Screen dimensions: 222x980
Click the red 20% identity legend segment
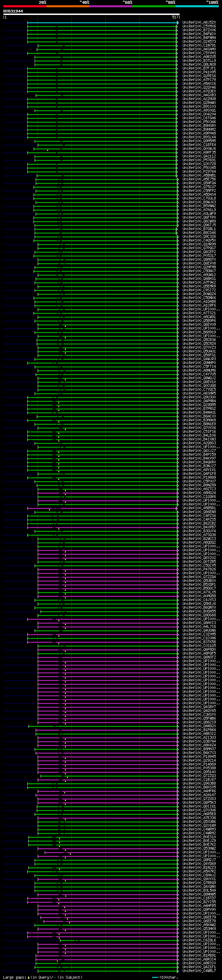pyautogui.click(x=25, y=6)
